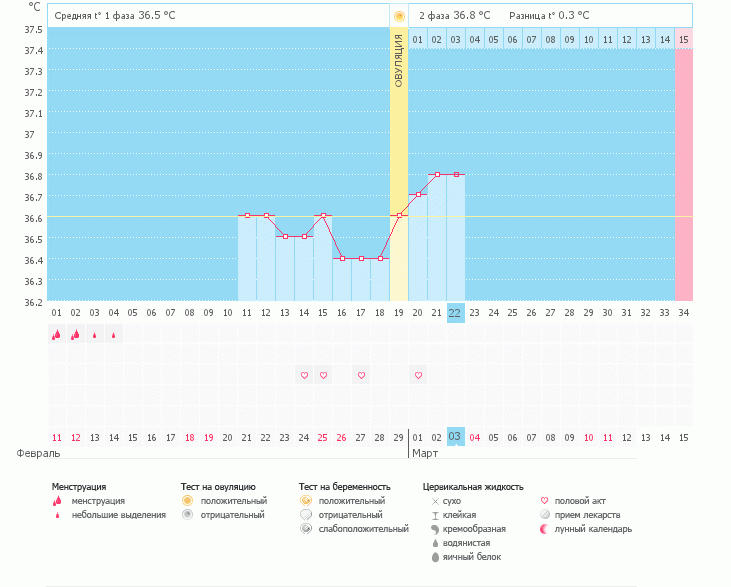
Task: Click the highlighted date 03 in March row
Action: [x=455, y=437]
